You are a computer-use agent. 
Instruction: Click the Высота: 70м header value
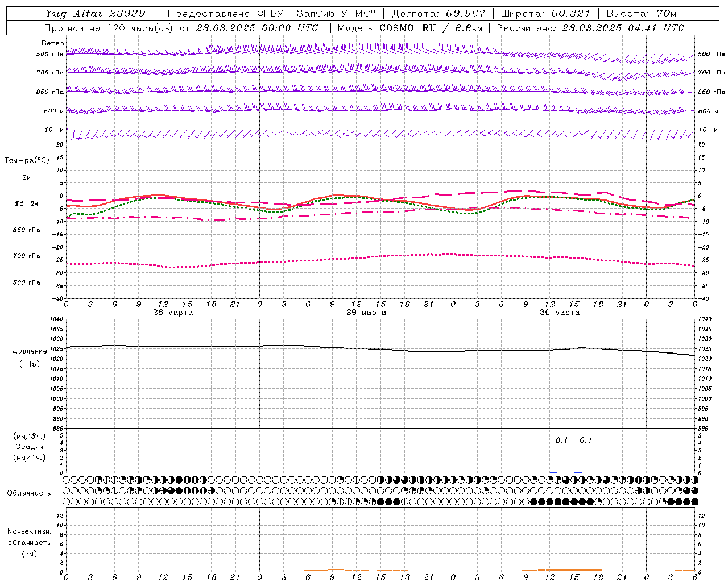point(642,14)
